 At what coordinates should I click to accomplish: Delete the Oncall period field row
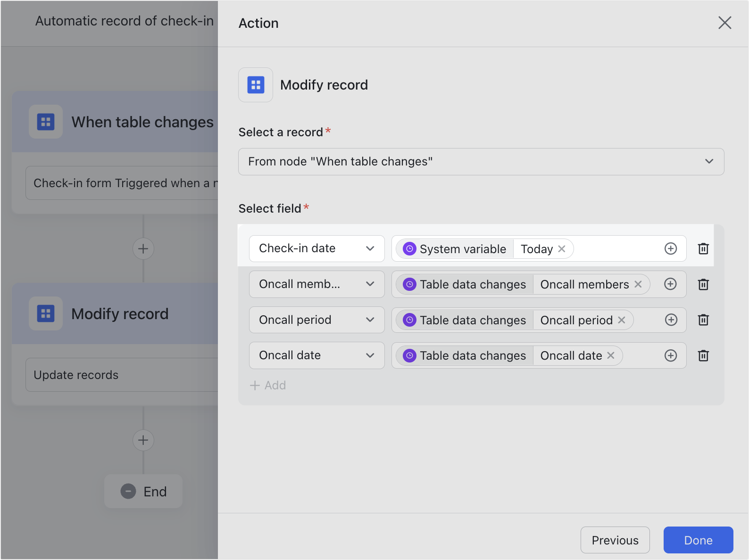[x=703, y=320]
